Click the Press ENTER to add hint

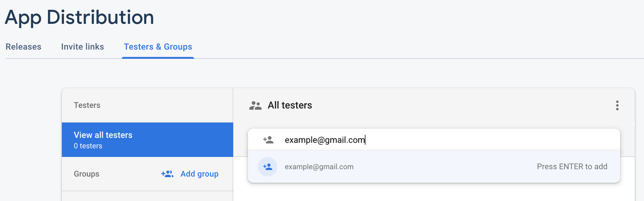[572, 167]
